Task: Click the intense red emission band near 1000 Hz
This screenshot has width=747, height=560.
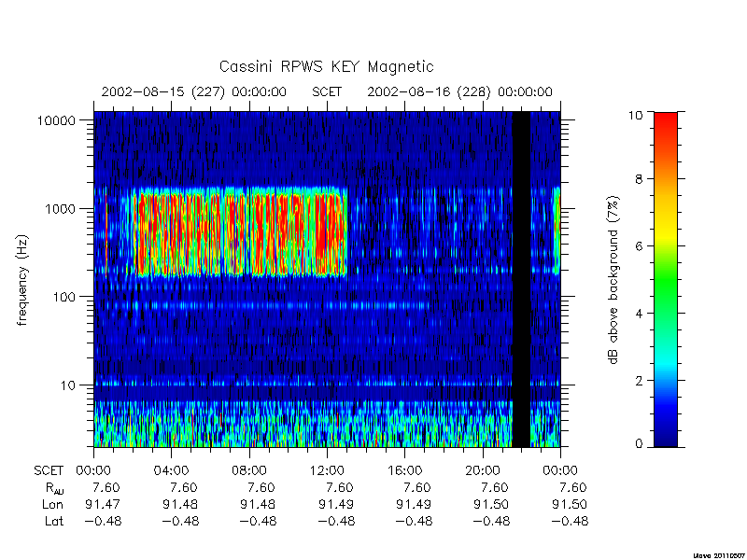Action: point(241,233)
